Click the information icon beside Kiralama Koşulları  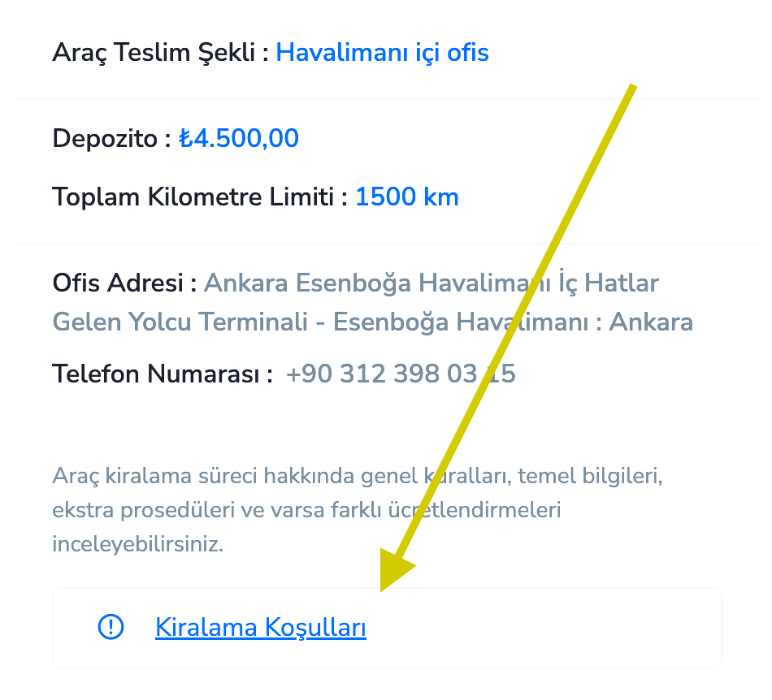coord(111,627)
